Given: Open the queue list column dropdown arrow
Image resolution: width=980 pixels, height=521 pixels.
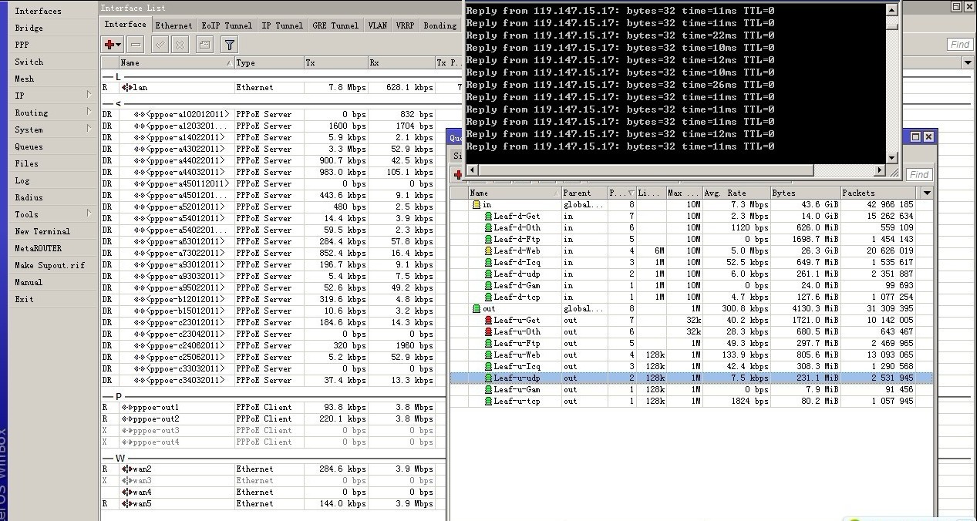Looking at the screenshot, I should 927,193.
